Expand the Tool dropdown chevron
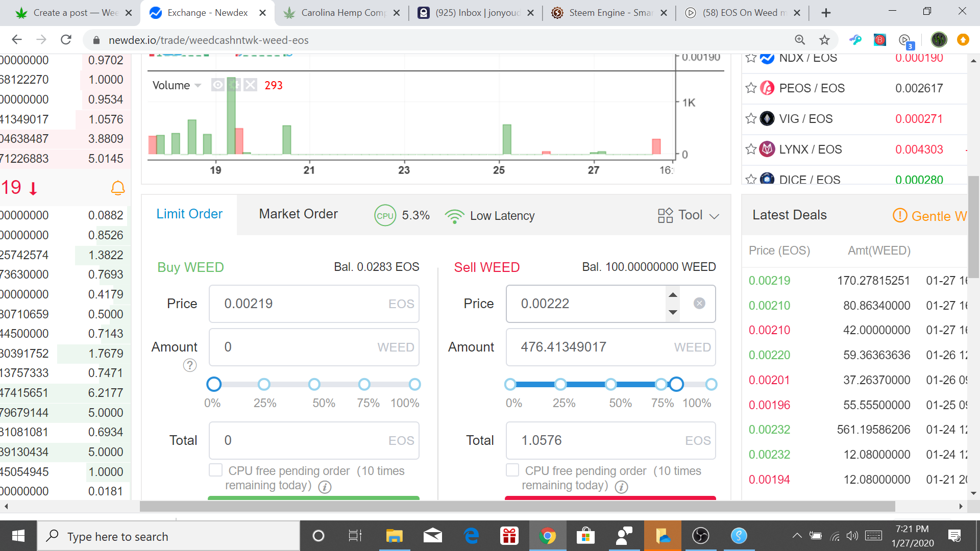Image resolution: width=980 pixels, height=551 pixels. (x=715, y=216)
